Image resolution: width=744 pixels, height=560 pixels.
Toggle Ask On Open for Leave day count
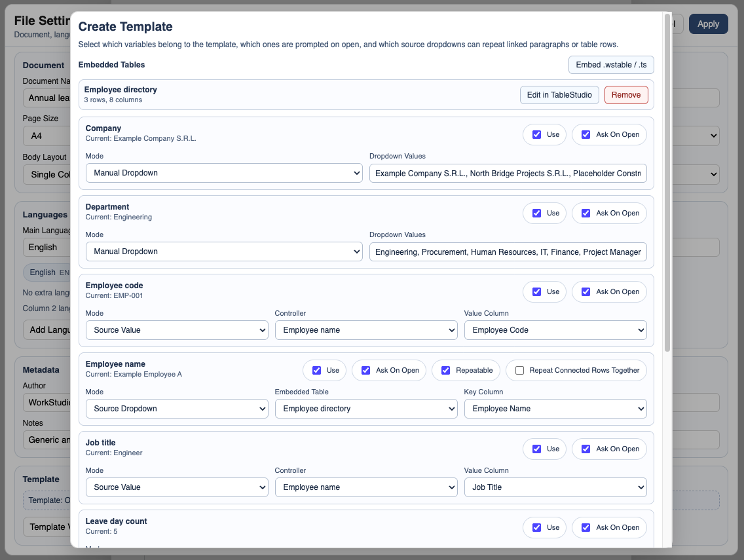click(586, 527)
